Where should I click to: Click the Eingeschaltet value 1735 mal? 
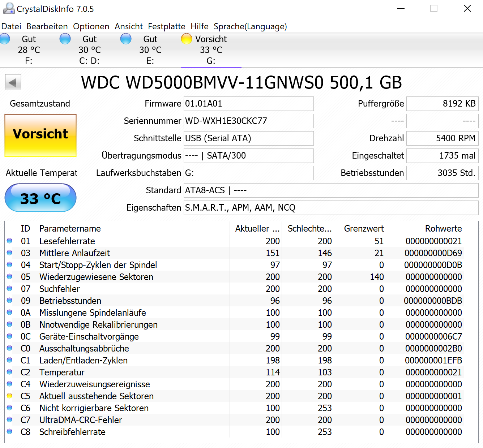[x=443, y=156]
